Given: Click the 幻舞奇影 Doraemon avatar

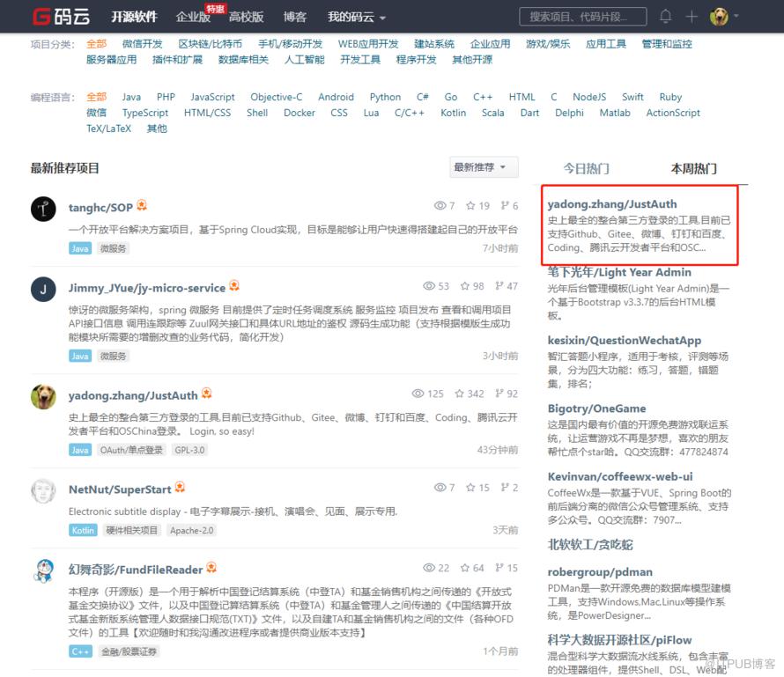Looking at the screenshot, I should pos(43,571).
